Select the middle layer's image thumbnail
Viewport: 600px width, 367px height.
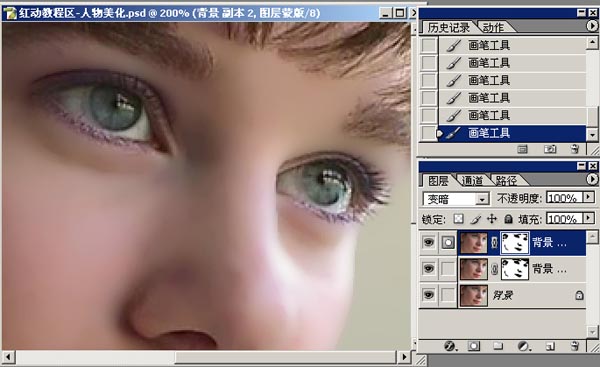point(474,269)
